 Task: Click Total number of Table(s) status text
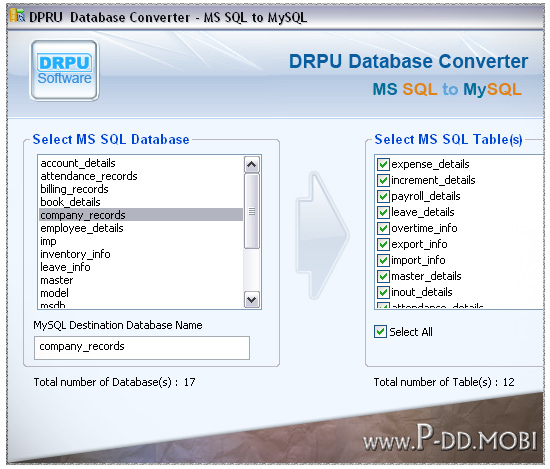click(444, 382)
